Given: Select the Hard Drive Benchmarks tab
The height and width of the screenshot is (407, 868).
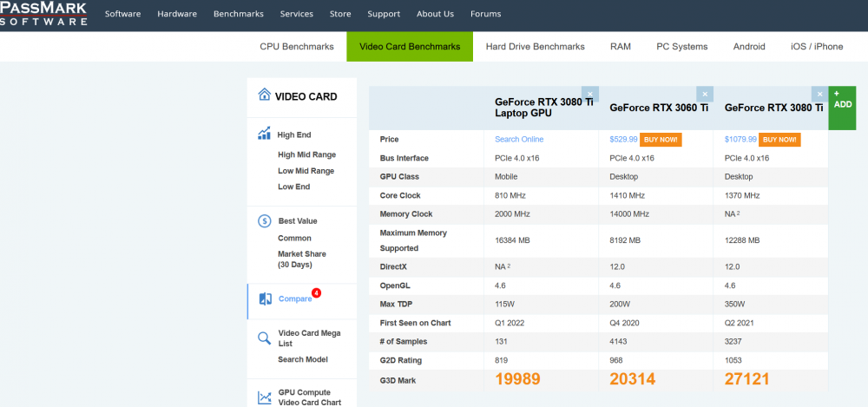Looking at the screenshot, I should pyautogui.click(x=535, y=47).
